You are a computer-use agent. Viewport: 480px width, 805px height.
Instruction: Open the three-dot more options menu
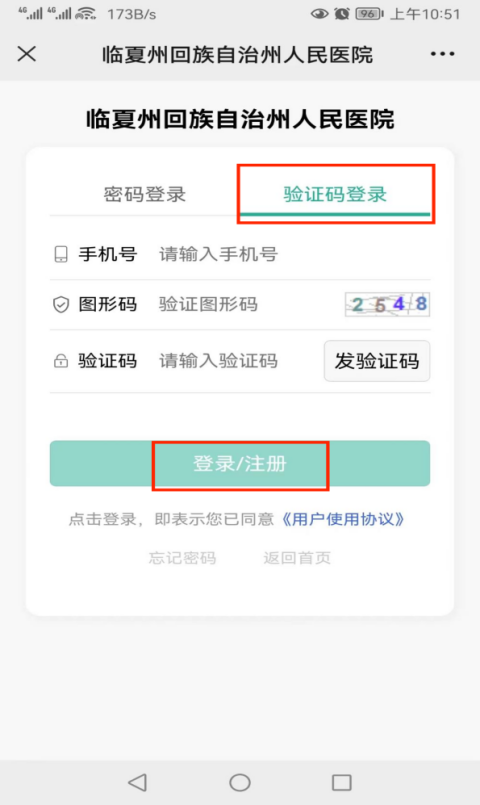coord(443,54)
